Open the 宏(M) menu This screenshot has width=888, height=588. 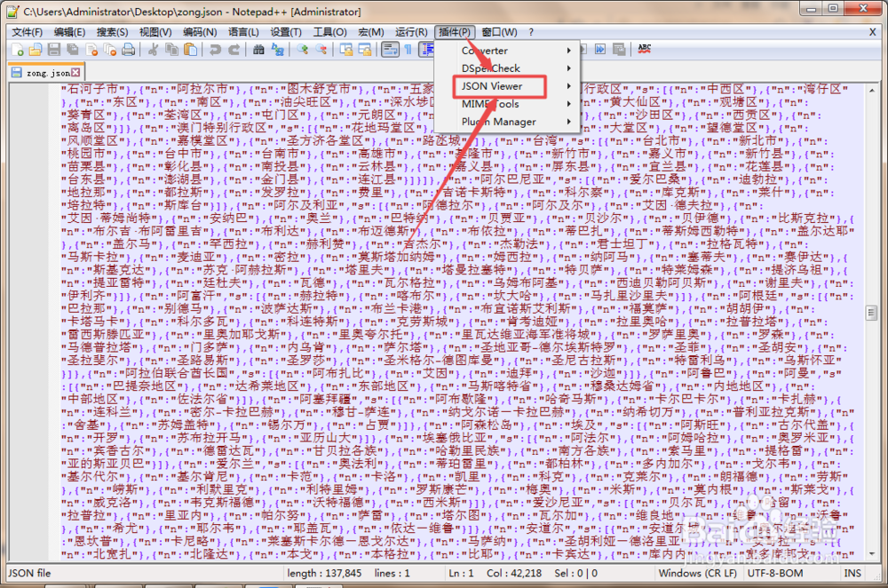pyautogui.click(x=371, y=32)
